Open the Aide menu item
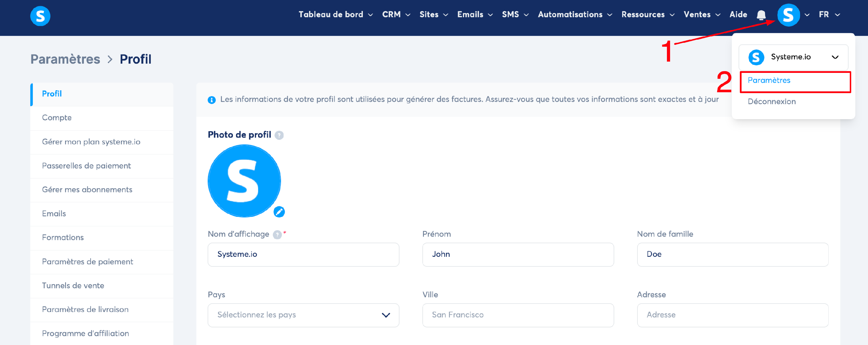The width and height of the screenshot is (868, 345). click(738, 14)
